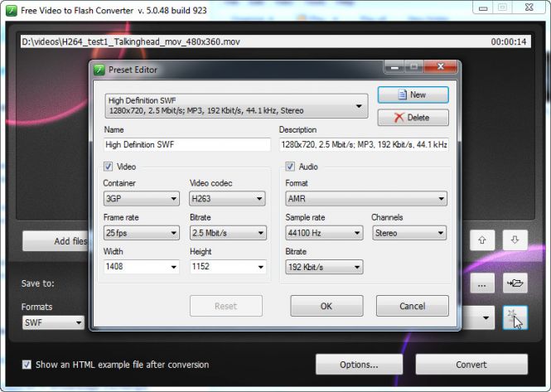Toggle the Audio checkbox
The height and width of the screenshot is (392, 551).
pyautogui.click(x=291, y=167)
